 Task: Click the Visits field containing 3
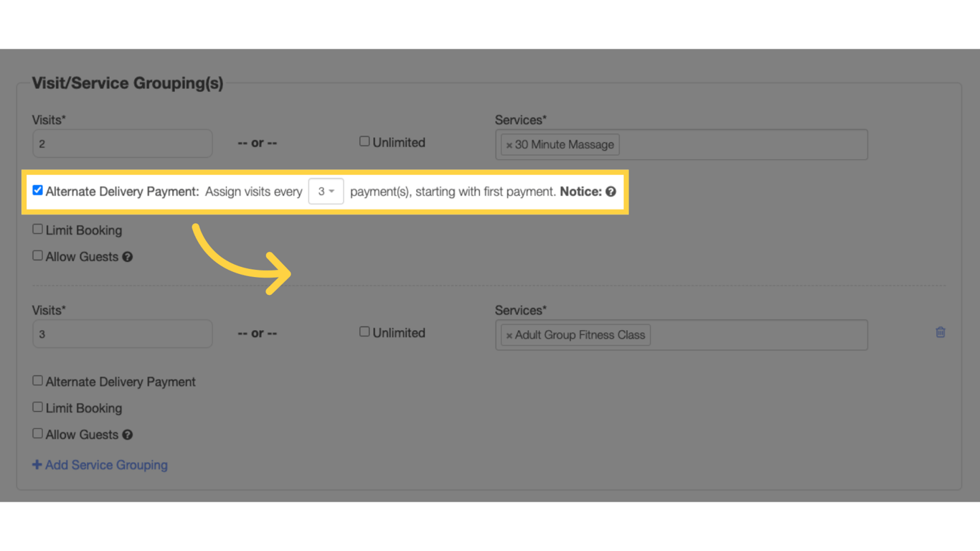pos(122,333)
